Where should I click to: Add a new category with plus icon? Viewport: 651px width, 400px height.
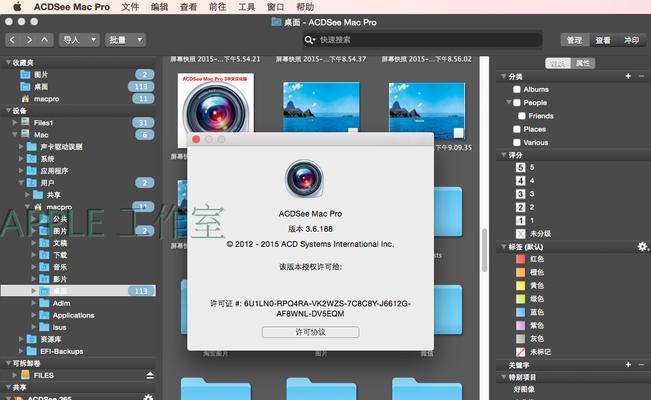click(x=628, y=76)
